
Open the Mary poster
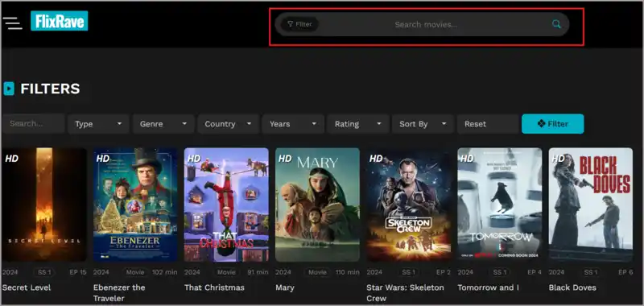317,205
